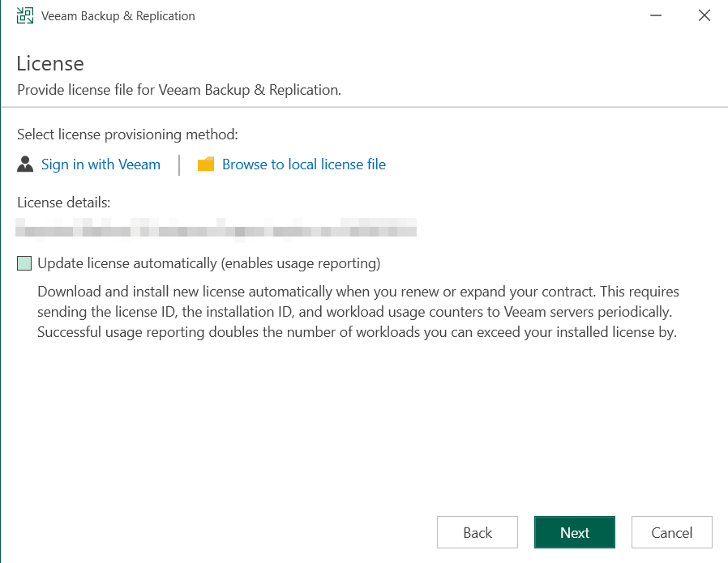Click the yellow folder icon
The image size is (728, 563).
pos(206,164)
